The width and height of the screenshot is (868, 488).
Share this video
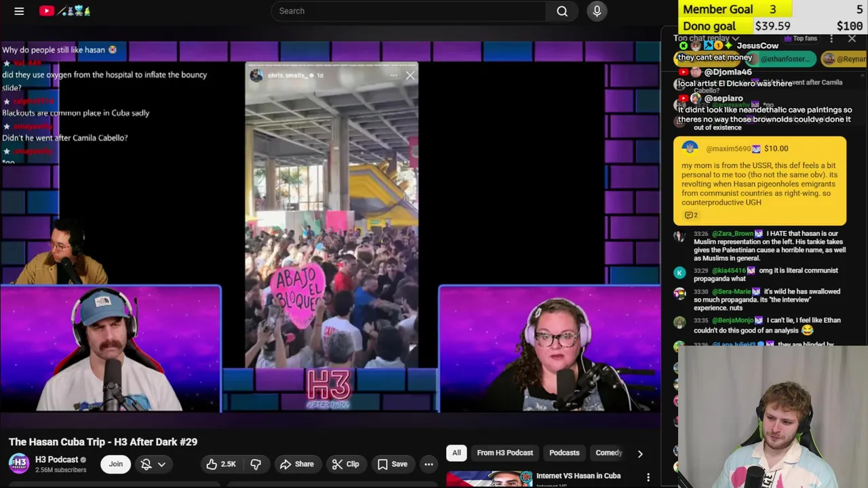(x=297, y=464)
